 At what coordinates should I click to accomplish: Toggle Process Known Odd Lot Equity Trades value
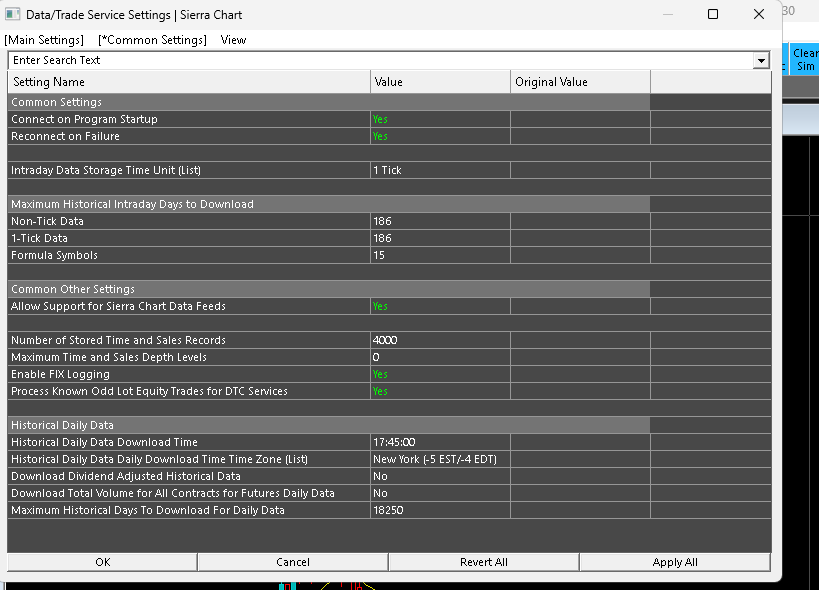pyautogui.click(x=440, y=391)
